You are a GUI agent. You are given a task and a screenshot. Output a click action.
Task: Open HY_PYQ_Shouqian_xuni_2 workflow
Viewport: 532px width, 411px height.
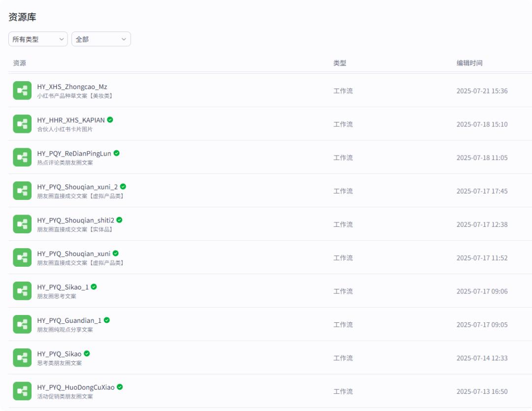pos(77,187)
